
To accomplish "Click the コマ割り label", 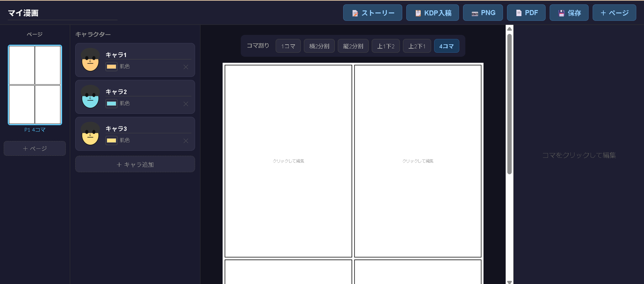I will [x=258, y=46].
